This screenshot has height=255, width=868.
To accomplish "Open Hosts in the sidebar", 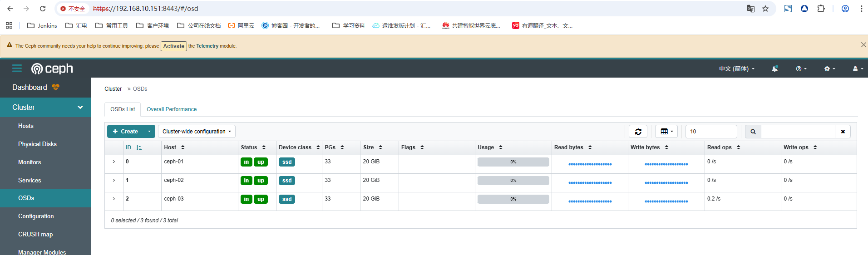I will [x=26, y=126].
